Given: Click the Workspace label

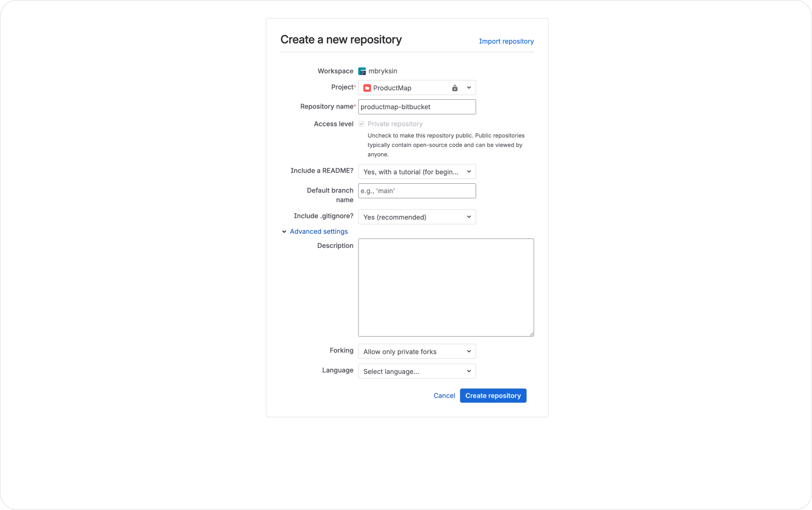Looking at the screenshot, I should click(335, 71).
